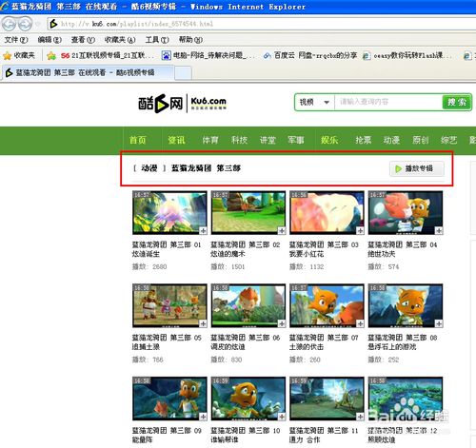Go to 体育 section

[x=210, y=140]
